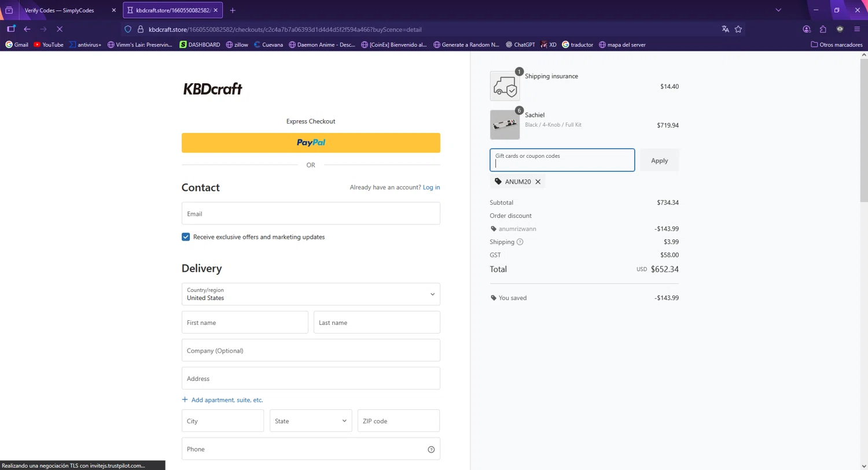The image size is (868, 470).
Task: Click the Shipping insurance thumbnail
Action: pyautogui.click(x=505, y=86)
